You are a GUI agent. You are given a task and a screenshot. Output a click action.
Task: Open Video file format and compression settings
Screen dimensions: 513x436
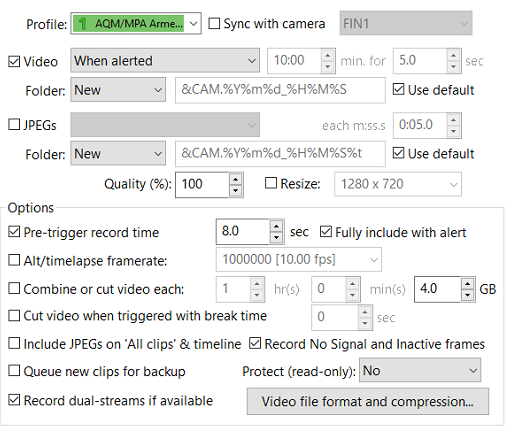(368, 402)
